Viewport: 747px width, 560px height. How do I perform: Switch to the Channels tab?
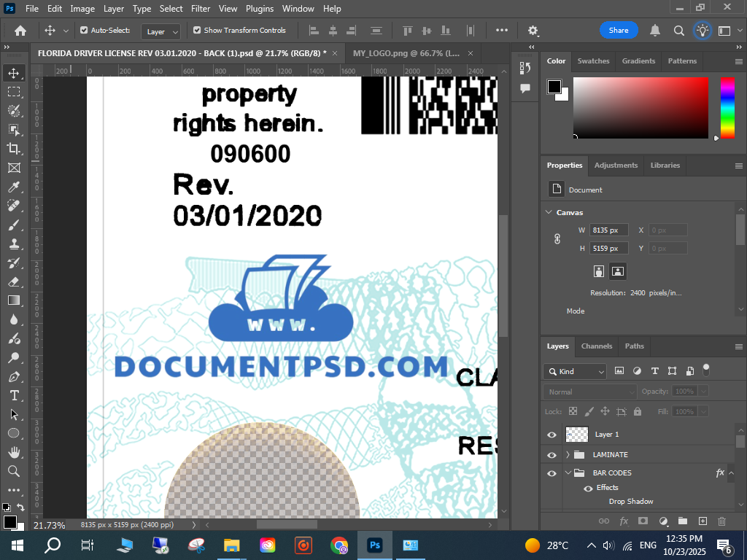(596, 346)
